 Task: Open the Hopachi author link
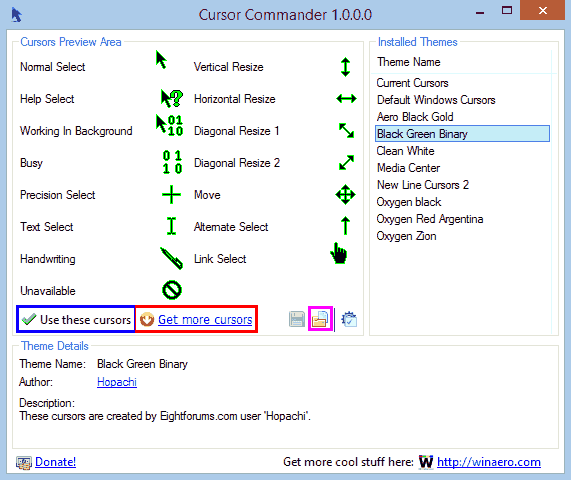click(x=117, y=382)
